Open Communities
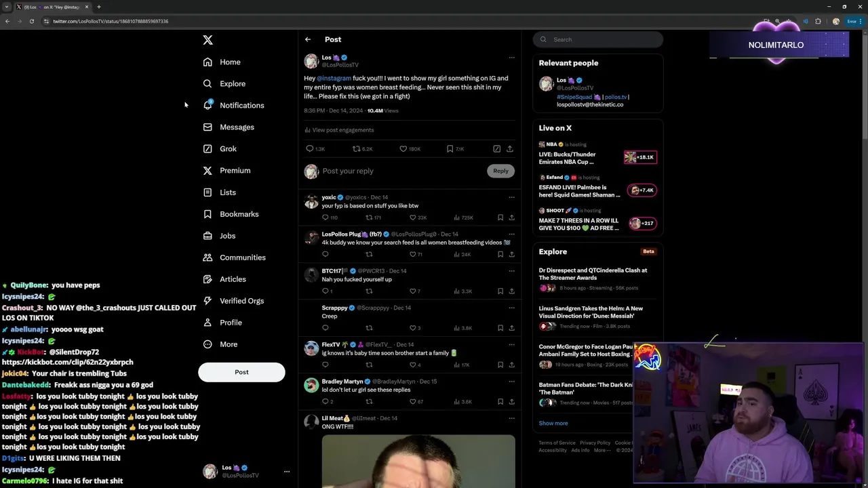The width and height of the screenshot is (868, 488). (x=234, y=257)
